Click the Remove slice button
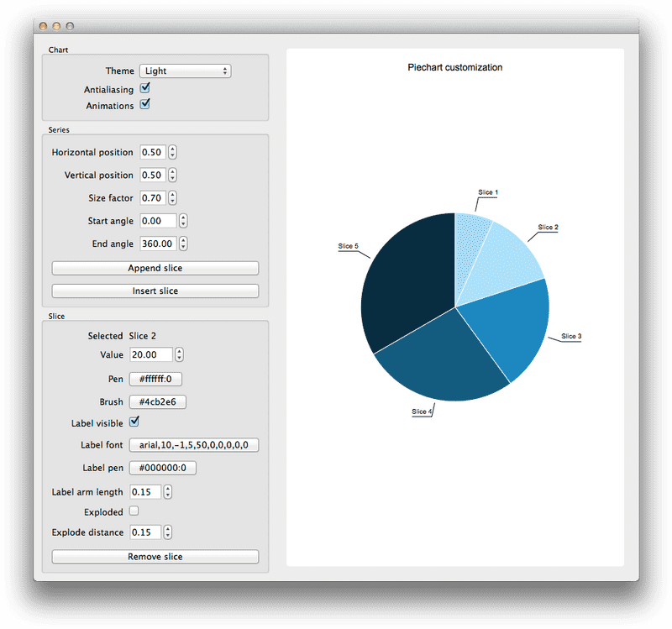The height and width of the screenshot is (629, 672). pos(155,557)
